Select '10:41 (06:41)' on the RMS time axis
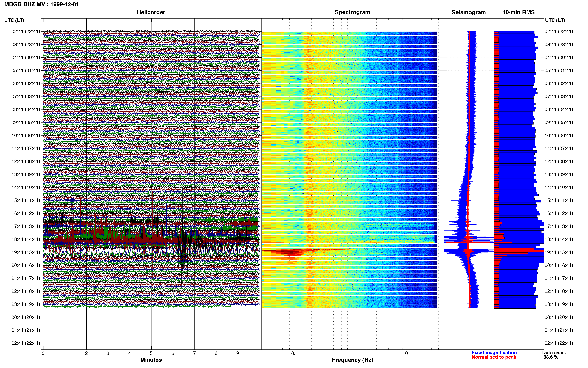 559,135
